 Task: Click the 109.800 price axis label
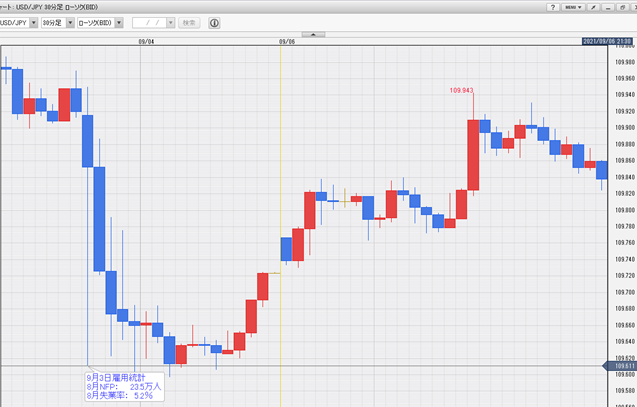click(x=625, y=210)
